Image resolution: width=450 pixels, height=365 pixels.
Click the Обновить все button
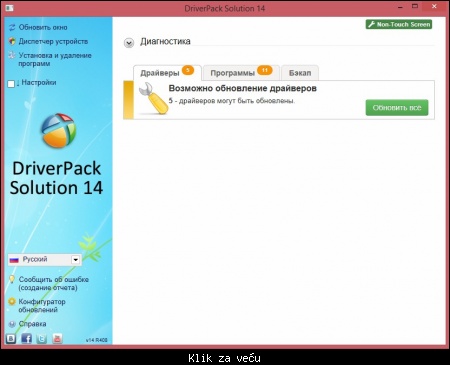click(397, 108)
